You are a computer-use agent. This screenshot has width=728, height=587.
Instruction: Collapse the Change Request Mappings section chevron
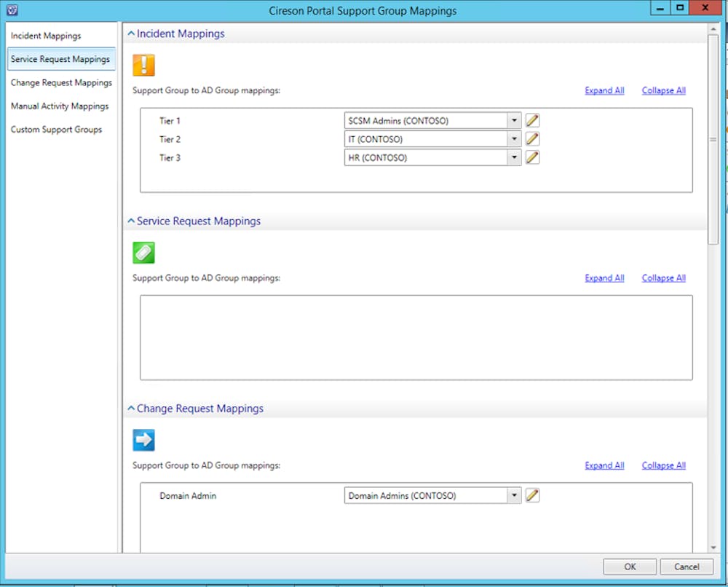click(131, 408)
